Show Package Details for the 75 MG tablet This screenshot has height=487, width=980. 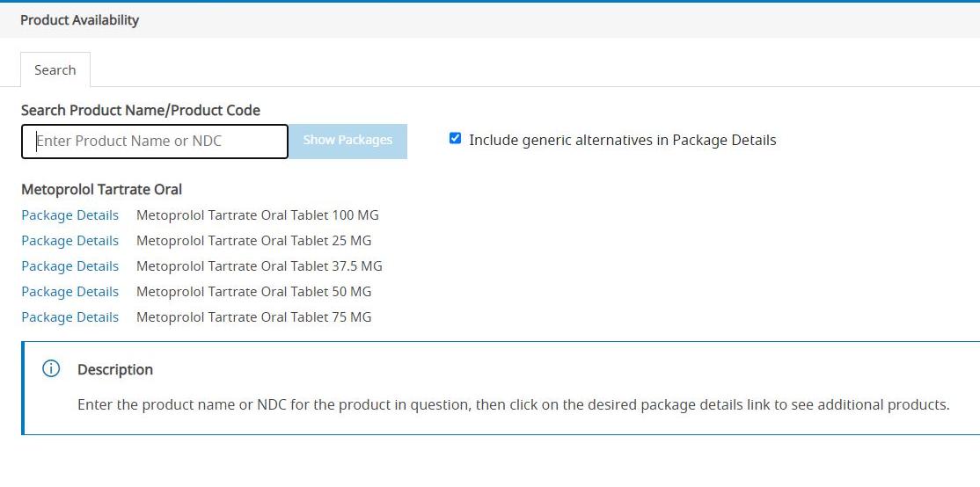69,317
